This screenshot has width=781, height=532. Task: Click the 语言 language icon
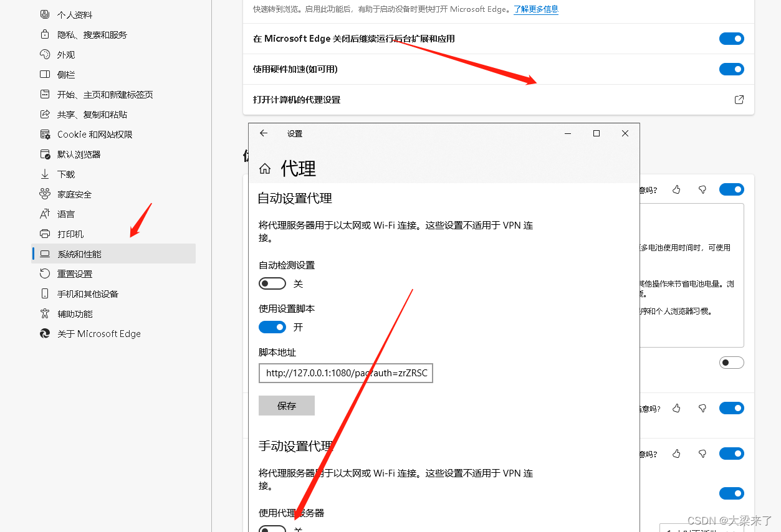click(x=45, y=214)
